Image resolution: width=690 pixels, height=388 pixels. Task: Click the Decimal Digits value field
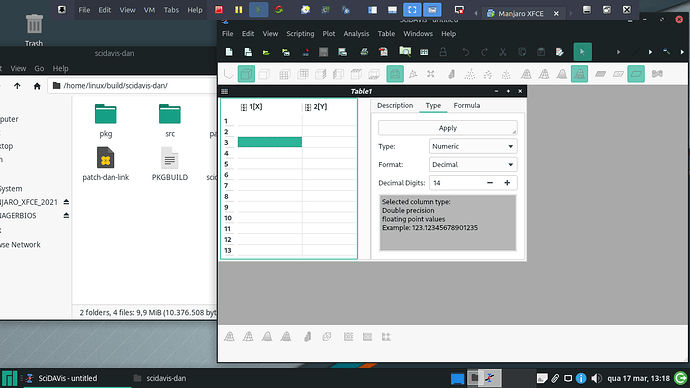(456, 183)
